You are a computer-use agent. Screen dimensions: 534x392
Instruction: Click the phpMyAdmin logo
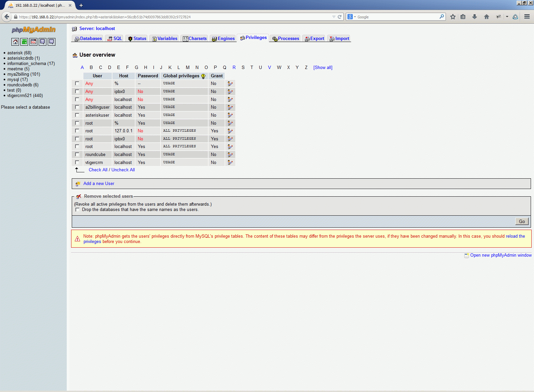point(33,30)
